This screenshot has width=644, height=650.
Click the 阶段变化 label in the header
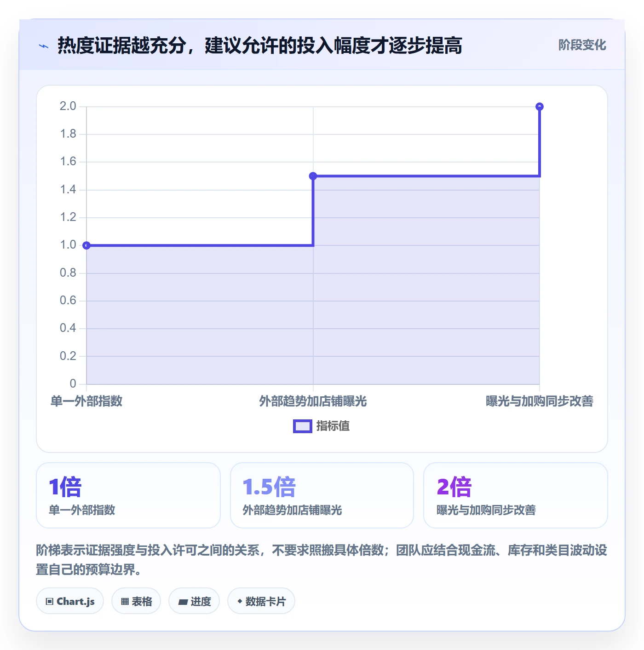(582, 45)
